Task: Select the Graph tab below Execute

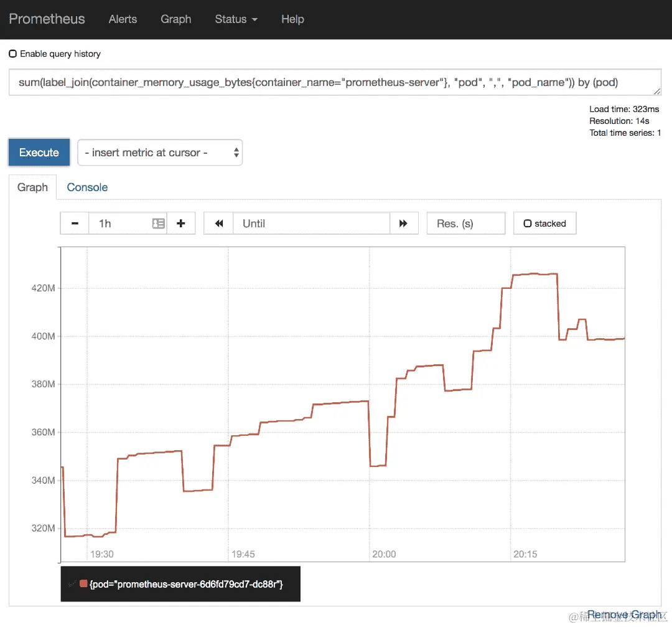Action: click(x=32, y=187)
